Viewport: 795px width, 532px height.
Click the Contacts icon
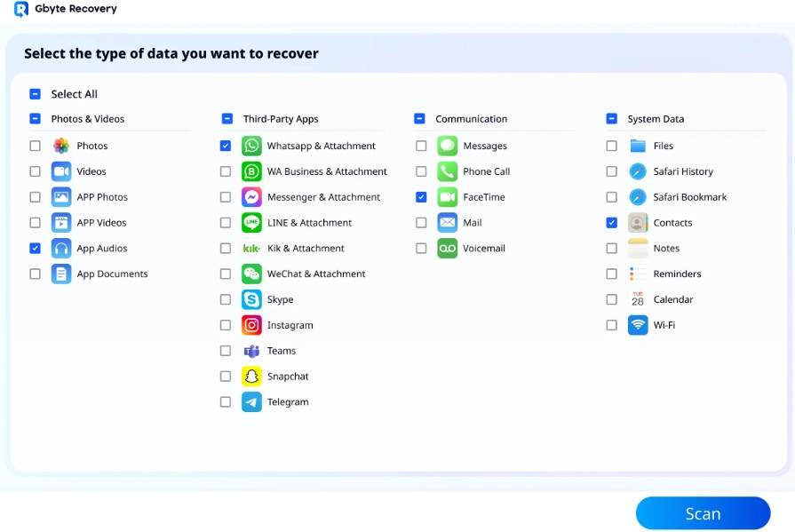click(638, 223)
